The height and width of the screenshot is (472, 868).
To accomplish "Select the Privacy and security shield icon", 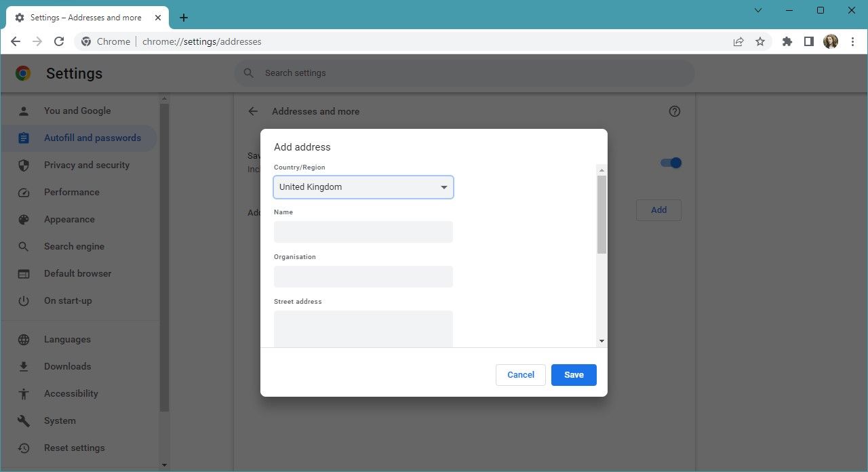I will tap(24, 165).
